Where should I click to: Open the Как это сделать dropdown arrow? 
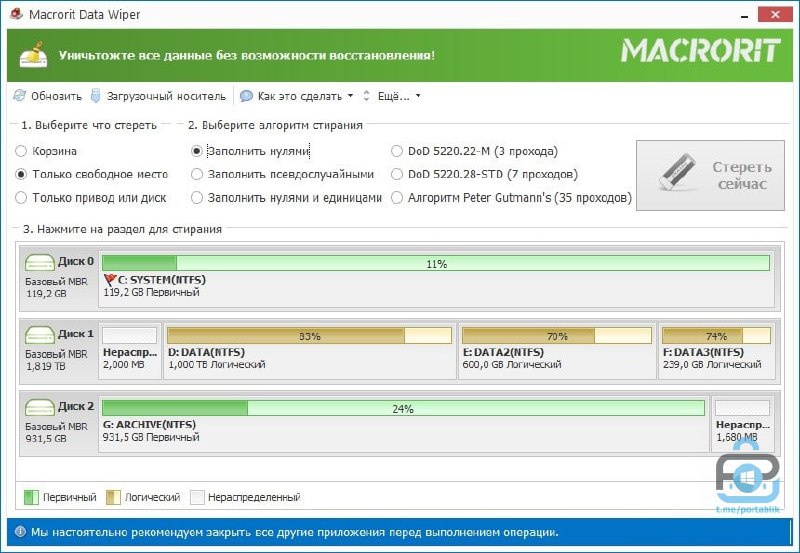pos(351,95)
